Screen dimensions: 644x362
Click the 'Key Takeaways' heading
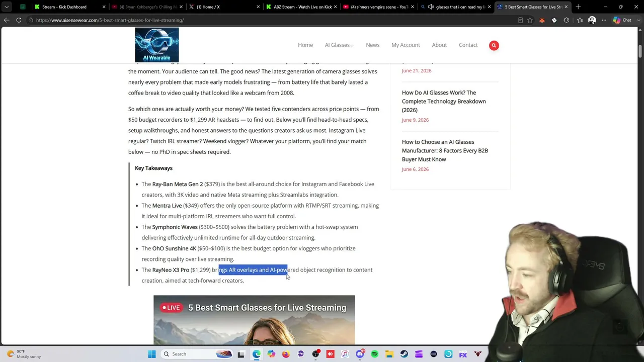tap(153, 168)
